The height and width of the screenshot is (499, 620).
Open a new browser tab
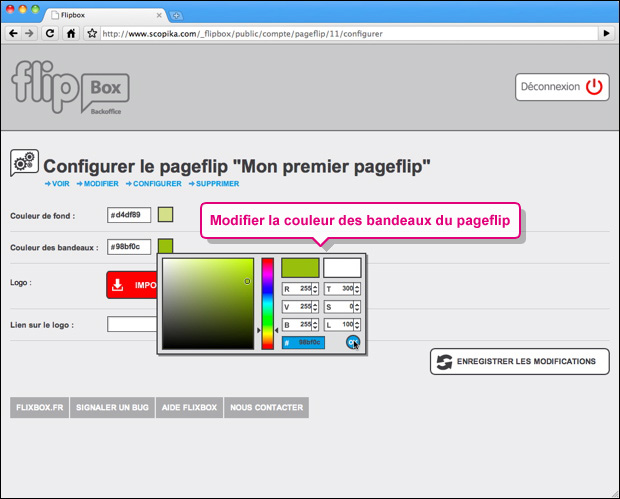click(177, 16)
